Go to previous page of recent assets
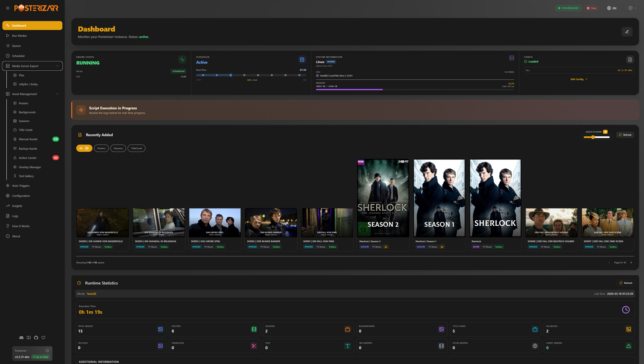The image size is (644, 364). coord(609,263)
